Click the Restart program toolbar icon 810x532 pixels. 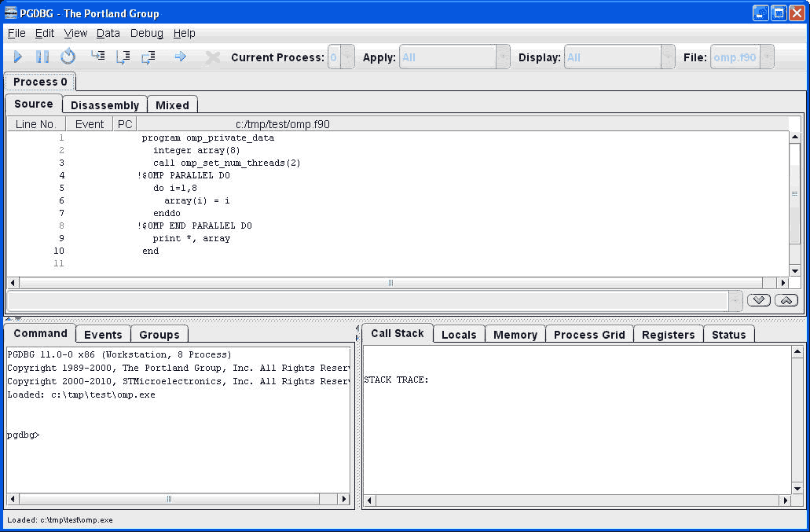point(68,57)
